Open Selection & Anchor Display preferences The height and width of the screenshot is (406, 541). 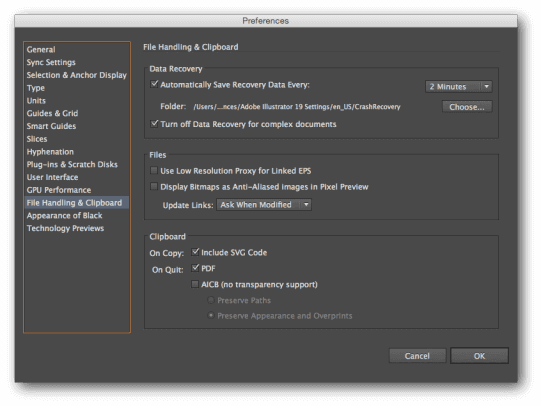point(77,75)
